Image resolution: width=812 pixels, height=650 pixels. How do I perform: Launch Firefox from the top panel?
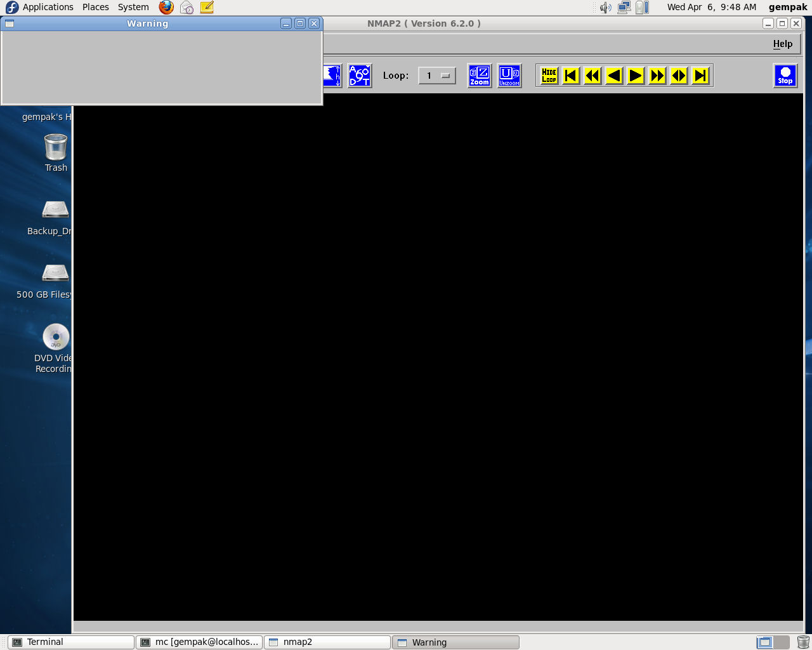point(166,7)
